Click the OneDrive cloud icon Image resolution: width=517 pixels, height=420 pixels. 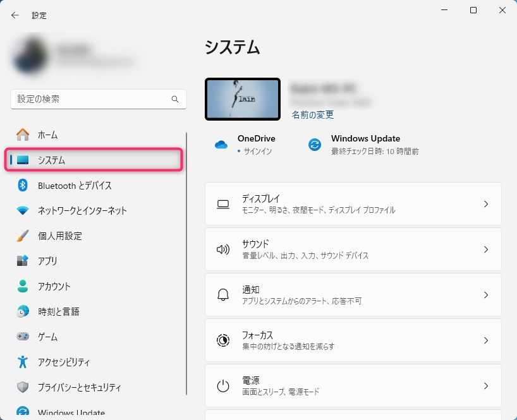click(x=221, y=145)
